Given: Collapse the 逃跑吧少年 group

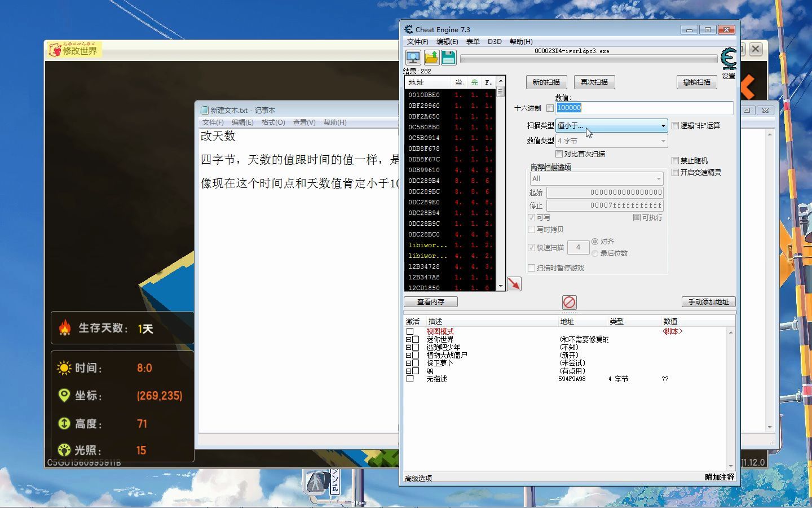Looking at the screenshot, I should click(x=408, y=347).
